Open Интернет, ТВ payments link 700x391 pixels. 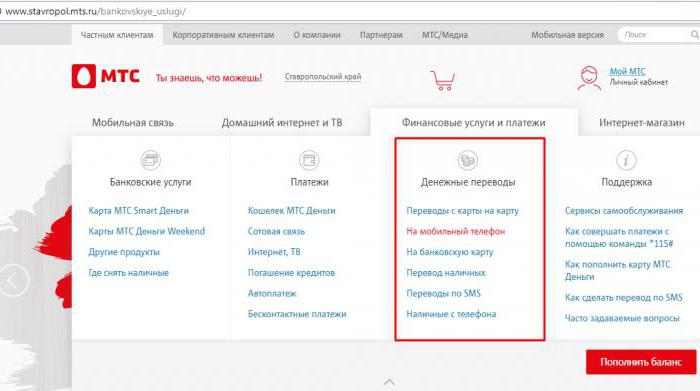pos(274,252)
